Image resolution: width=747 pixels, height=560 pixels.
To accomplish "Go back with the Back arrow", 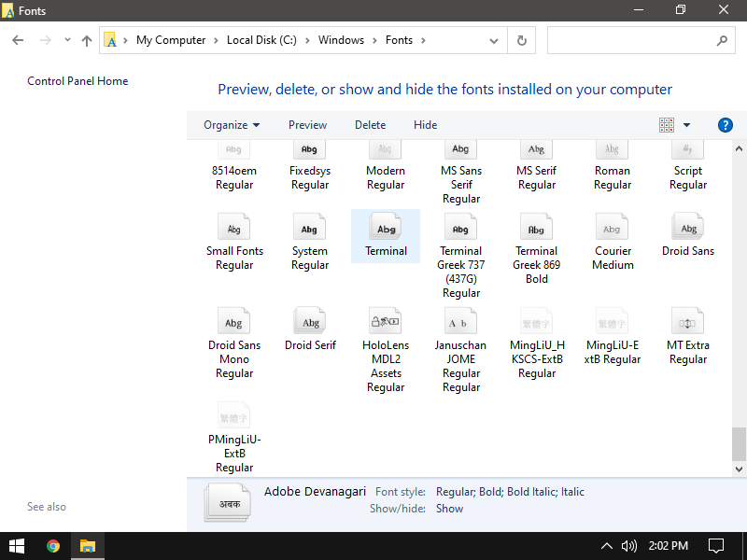I will (x=18, y=40).
